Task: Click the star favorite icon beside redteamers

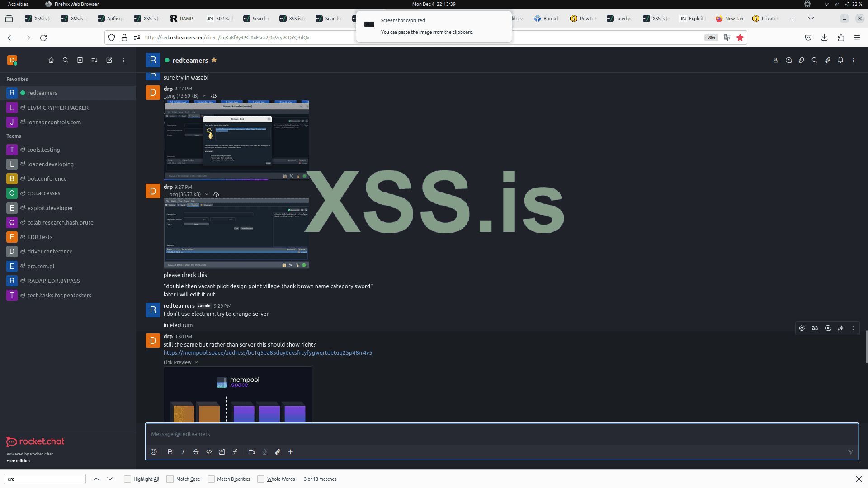Action: click(x=214, y=60)
